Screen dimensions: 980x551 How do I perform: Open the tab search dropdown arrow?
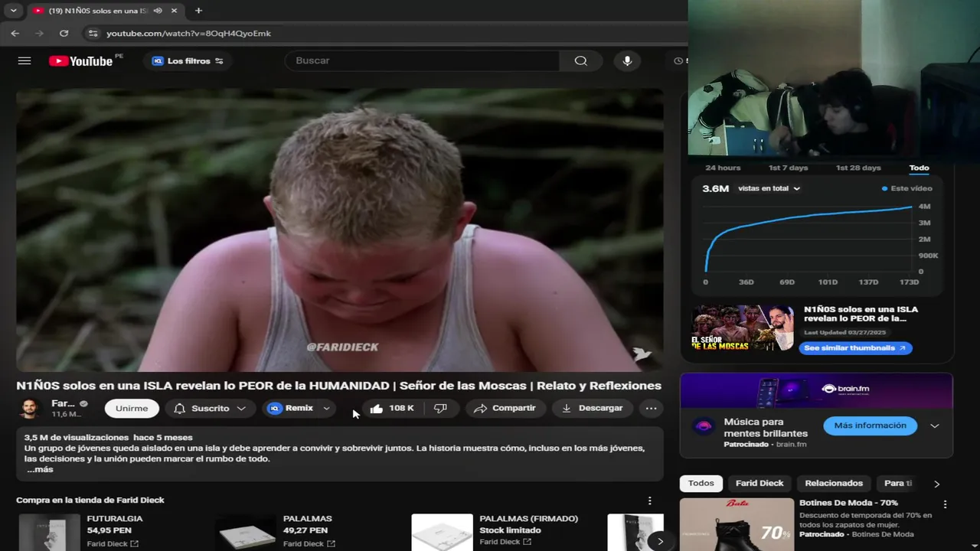(x=13, y=11)
